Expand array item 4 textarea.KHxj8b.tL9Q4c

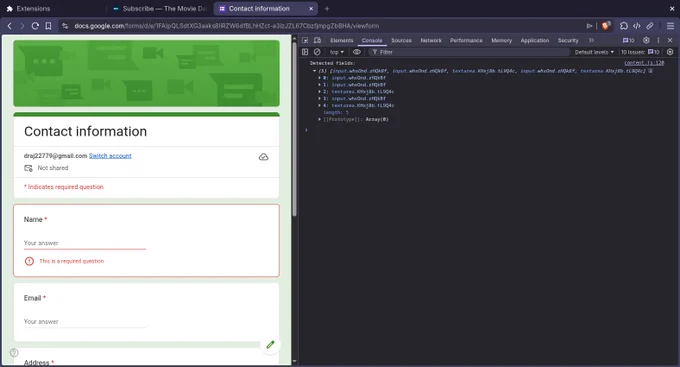(x=320, y=105)
